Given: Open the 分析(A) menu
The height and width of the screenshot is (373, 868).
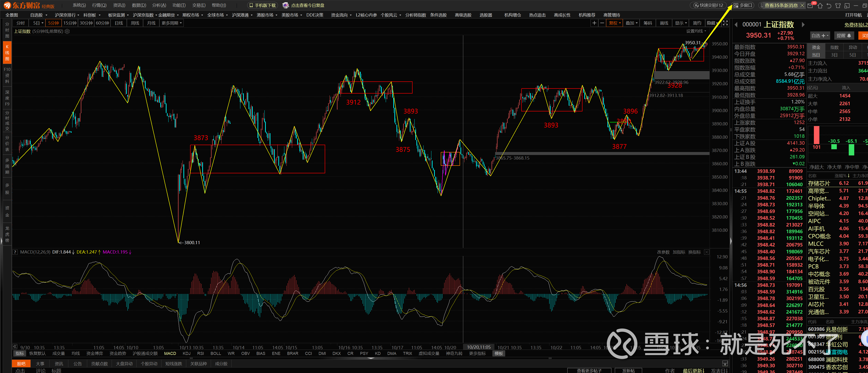Looking at the screenshot, I should pos(159,6).
